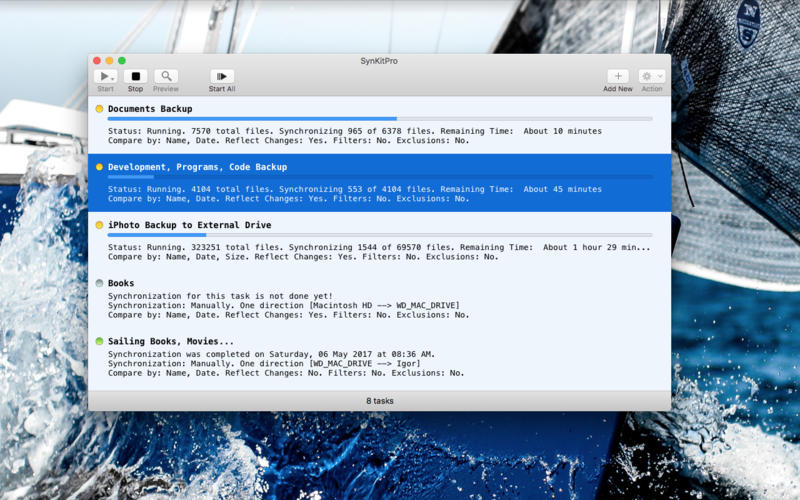The height and width of the screenshot is (500, 800).
Task: Click the Development Backup progress bar
Action: click(380, 177)
